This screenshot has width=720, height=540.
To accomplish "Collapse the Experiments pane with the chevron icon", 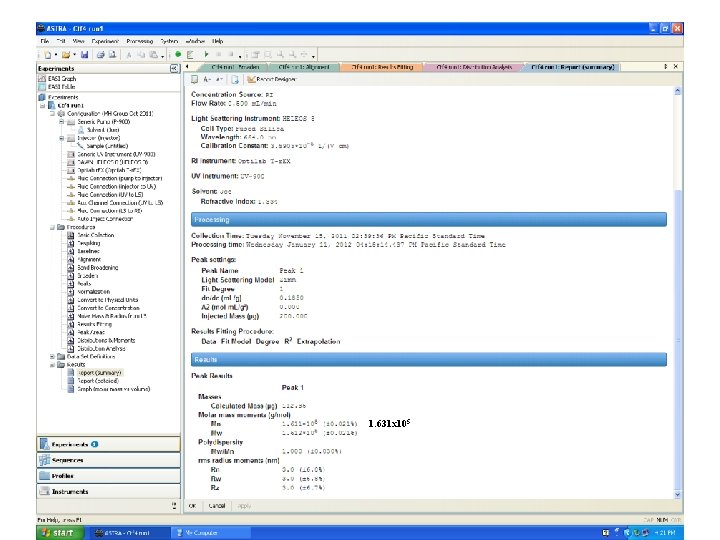I will pyautogui.click(x=174, y=68).
